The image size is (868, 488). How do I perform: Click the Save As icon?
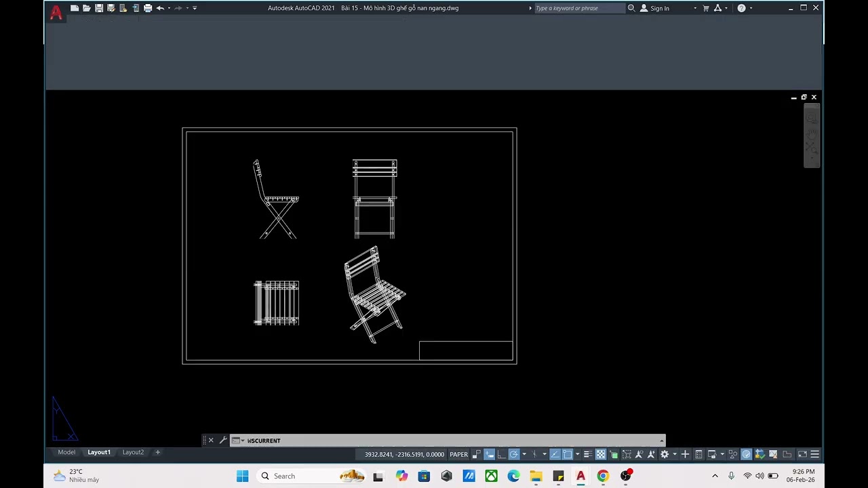(x=111, y=8)
